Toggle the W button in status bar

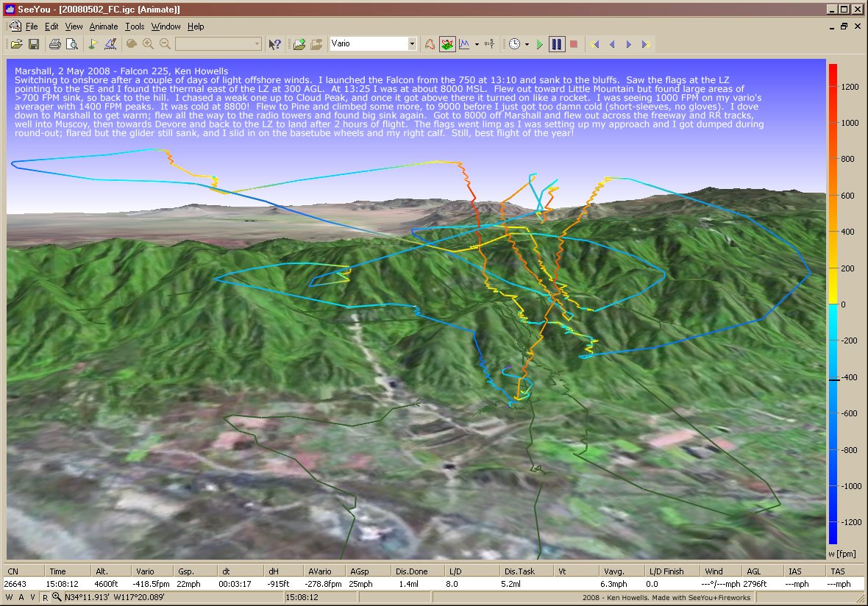point(11,597)
